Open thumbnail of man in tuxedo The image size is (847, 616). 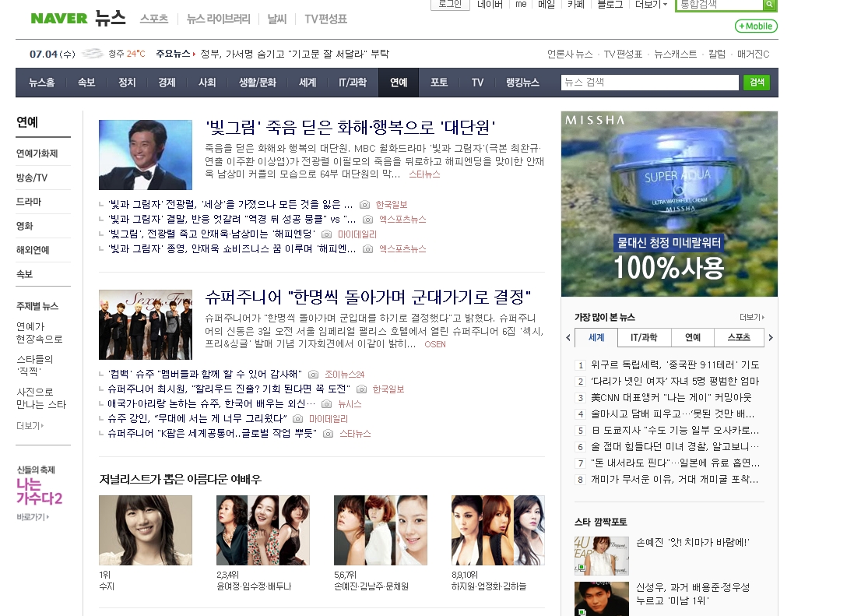tap(146, 154)
